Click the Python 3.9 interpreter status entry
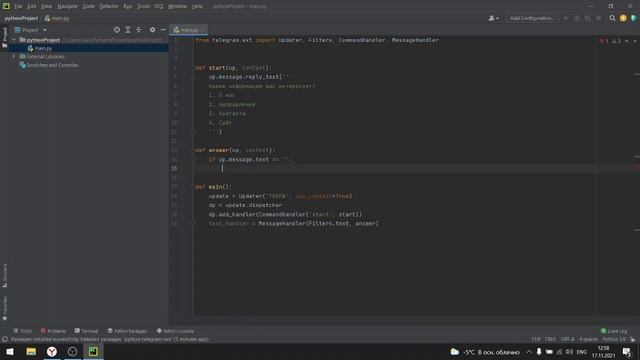This screenshot has height=360, width=640. tap(614, 339)
